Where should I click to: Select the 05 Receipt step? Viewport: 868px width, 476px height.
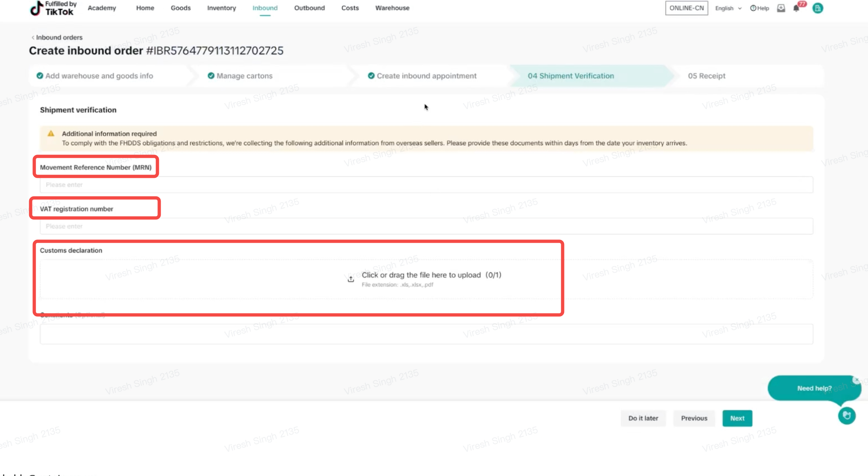coord(706,76)
